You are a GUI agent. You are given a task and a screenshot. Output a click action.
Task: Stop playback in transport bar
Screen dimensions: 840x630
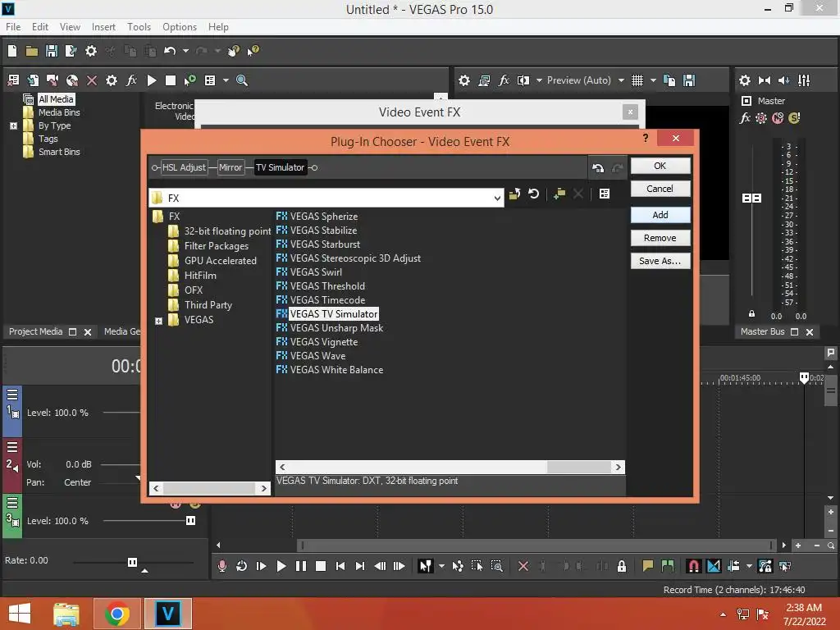pos(321,566)
